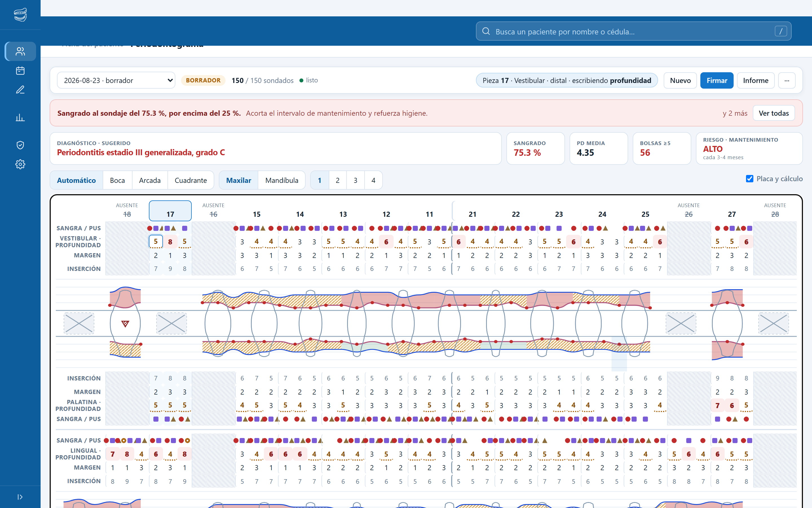Open the Informe button
Viewport: 812px width, 508px height.
[x=756, y=81]
